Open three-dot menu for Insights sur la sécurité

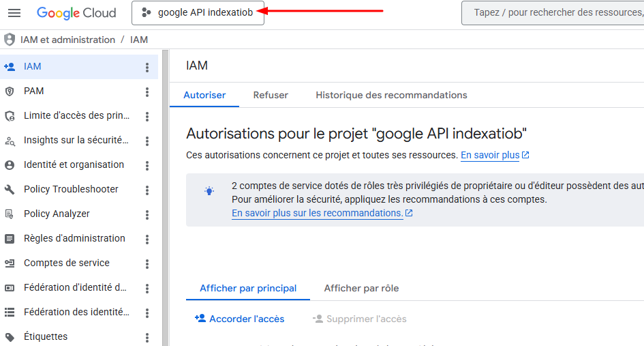click(147, 141)
